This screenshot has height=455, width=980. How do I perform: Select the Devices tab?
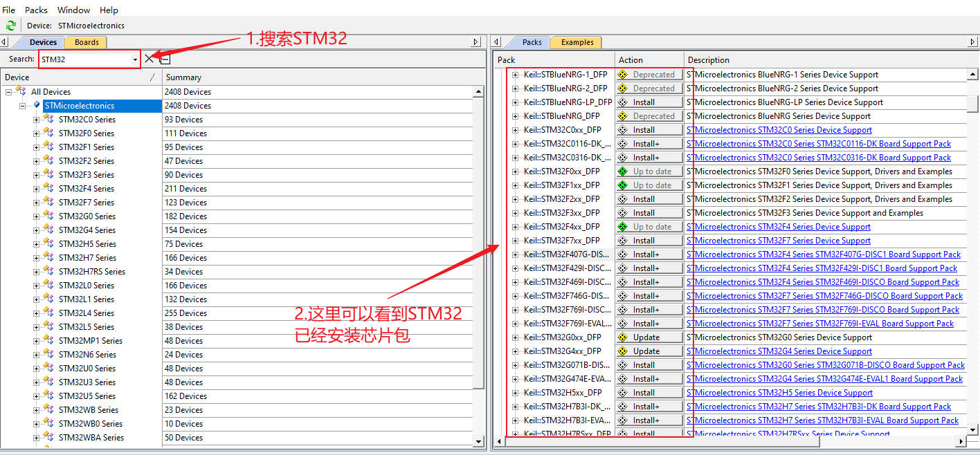[43, 42]
